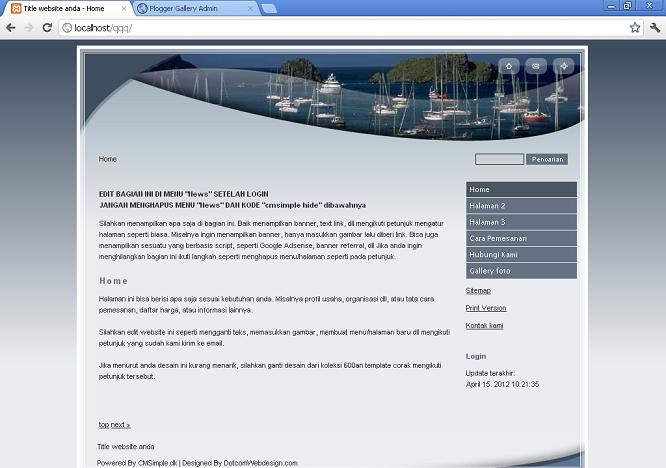This screenshot has height=468, width=666.
Task: Open Halaman 3 in the sidebar menu
Action: [x=521, y=222]
